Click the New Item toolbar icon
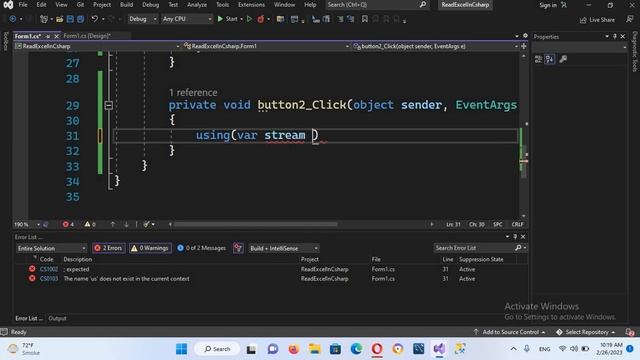 coord(44,19)
